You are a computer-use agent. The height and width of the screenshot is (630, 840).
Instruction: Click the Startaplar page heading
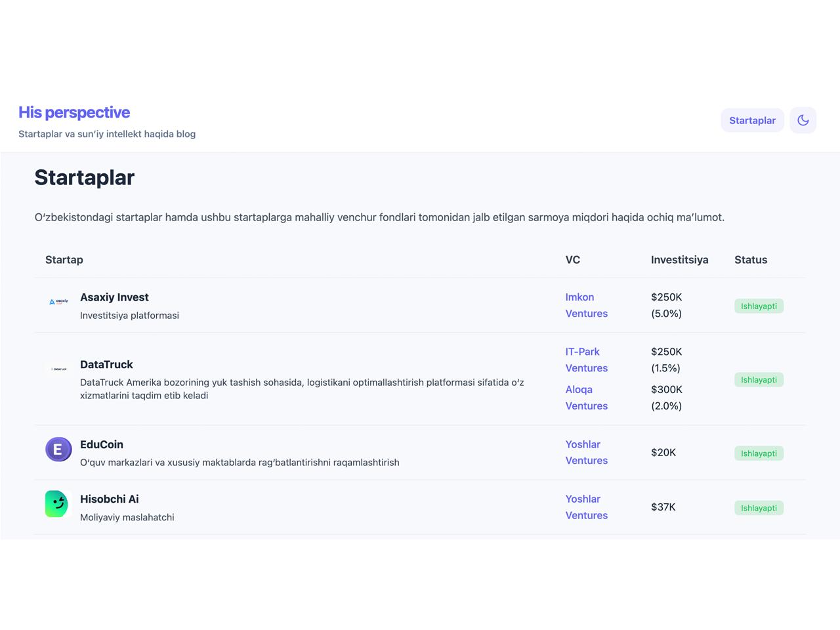85,177
